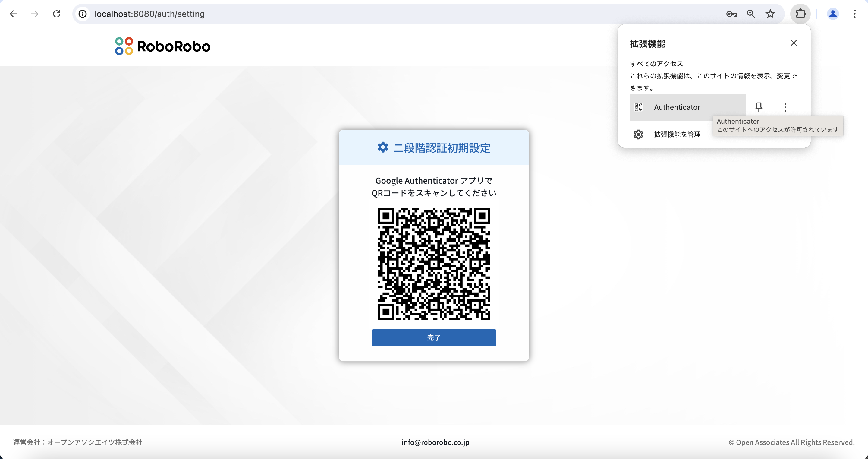
Task: Click the info@roborobo.co.jp email link
Action: [435, 442]
